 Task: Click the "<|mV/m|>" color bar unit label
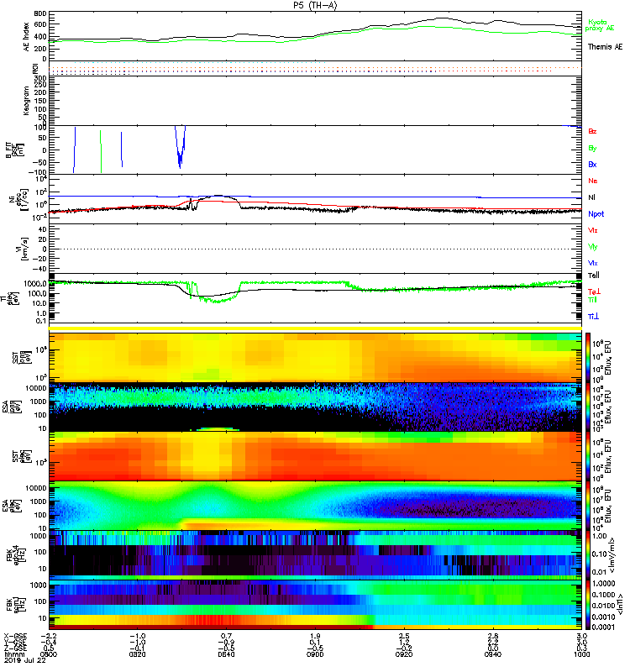(x=612, y=555)
